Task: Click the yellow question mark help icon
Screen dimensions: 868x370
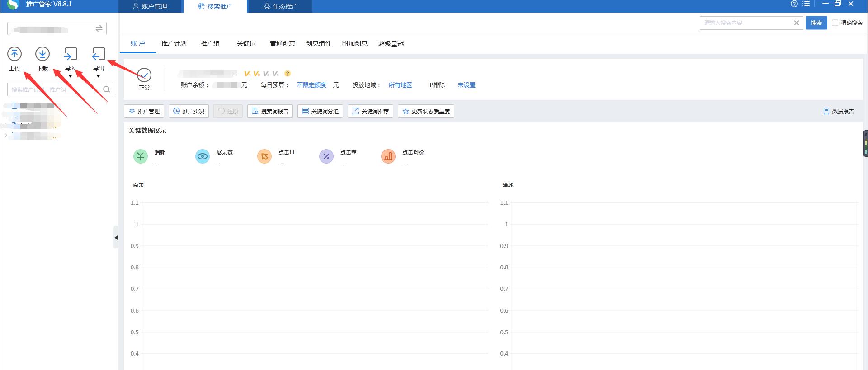Action: point(288,73)
